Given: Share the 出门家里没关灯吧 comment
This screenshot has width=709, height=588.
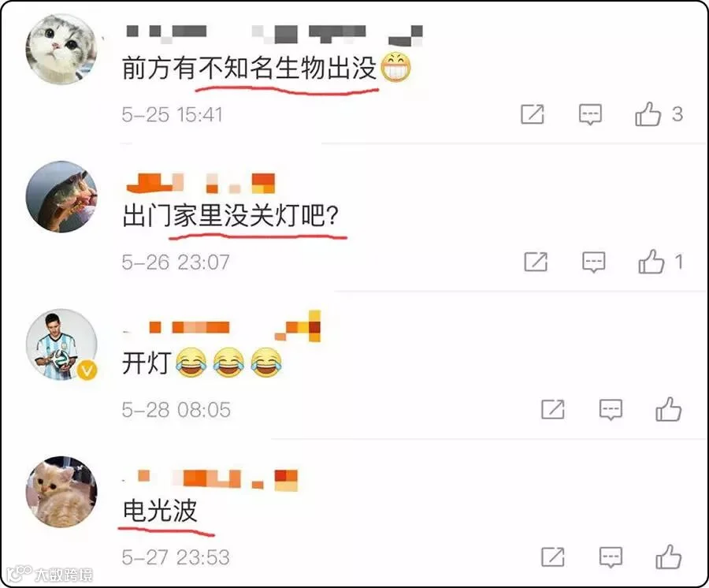Looking at the screenshot, I should pyautogui.click(x=536, y=262).
